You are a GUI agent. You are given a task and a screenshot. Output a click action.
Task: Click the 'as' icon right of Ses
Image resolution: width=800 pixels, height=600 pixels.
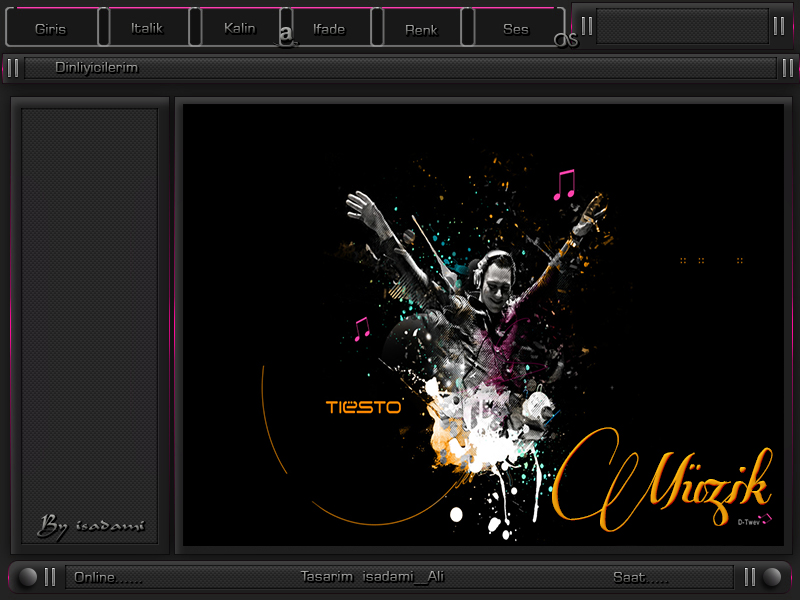[x=566, y=40]
